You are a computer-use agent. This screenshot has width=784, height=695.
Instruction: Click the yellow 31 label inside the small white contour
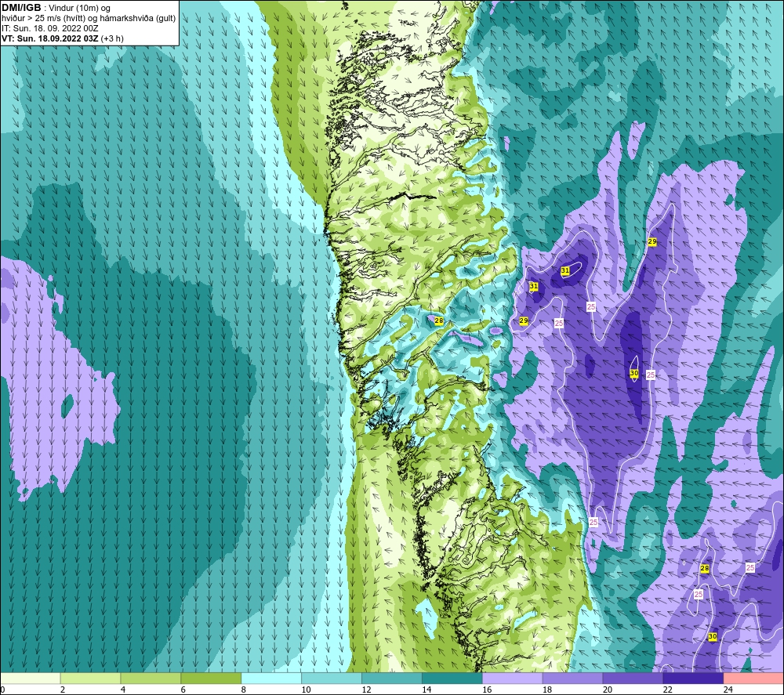pyautogui.click(x=565, y=271)
